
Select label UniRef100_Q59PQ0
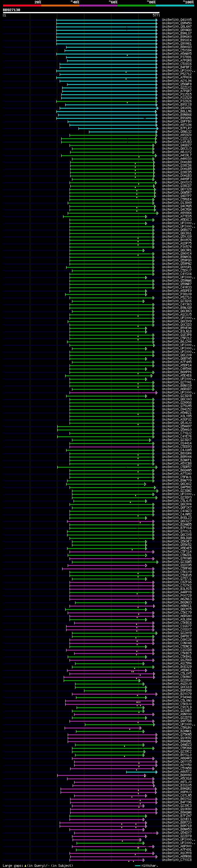pos(177,260)
